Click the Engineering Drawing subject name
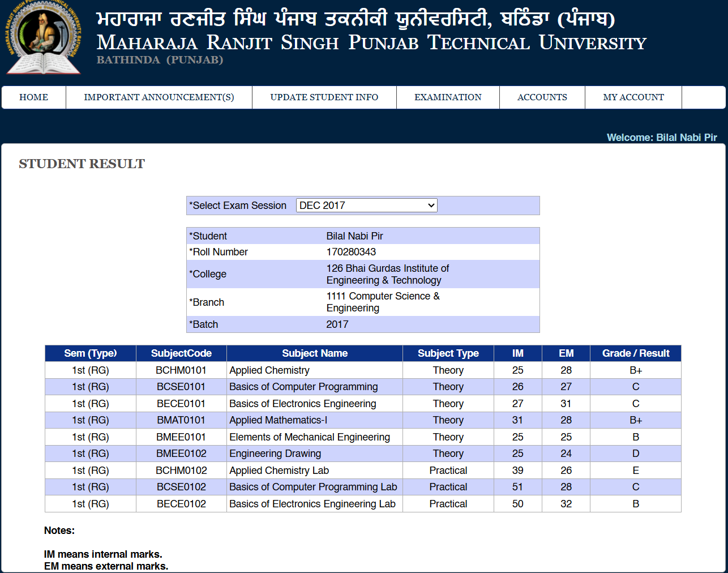Screen dimensions: 728x573 click(x=275, y=454)
